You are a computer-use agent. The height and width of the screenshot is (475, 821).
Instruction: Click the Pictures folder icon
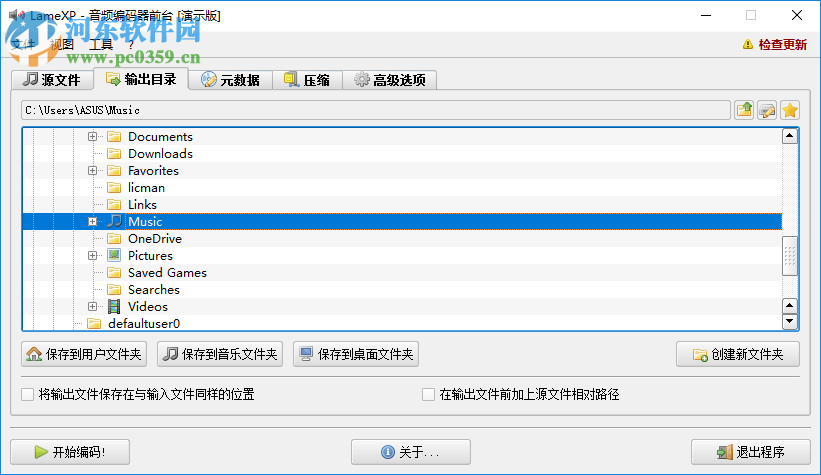pos(114,256)
